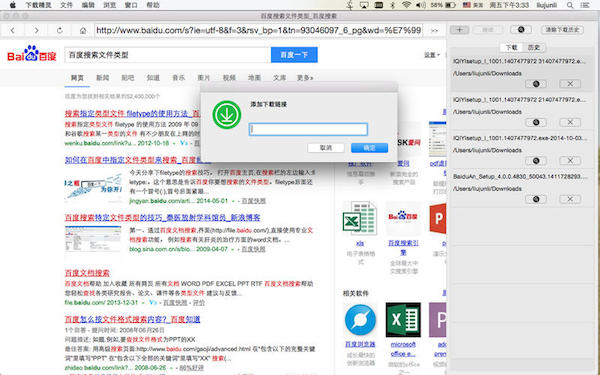Click the xls spreadsheet icon in sidebar

(359, 218)
